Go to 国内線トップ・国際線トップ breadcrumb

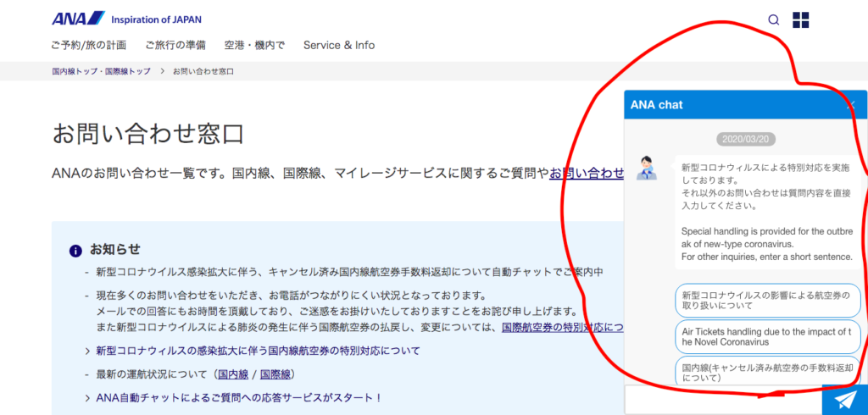coord(102,72)
